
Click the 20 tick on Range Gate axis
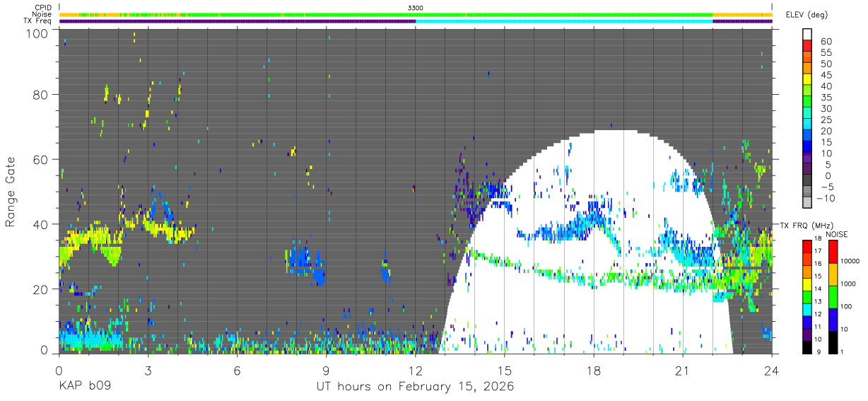point(40,289)
